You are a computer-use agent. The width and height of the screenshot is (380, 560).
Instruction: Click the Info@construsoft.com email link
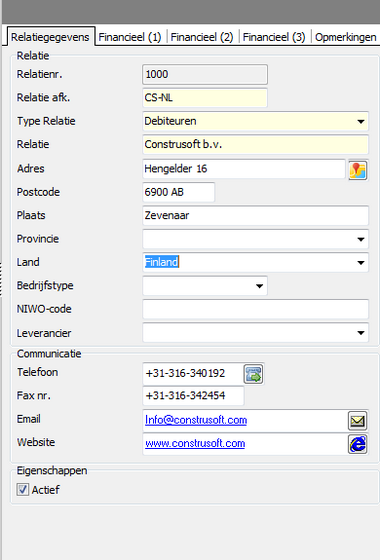tap(196, 420)
